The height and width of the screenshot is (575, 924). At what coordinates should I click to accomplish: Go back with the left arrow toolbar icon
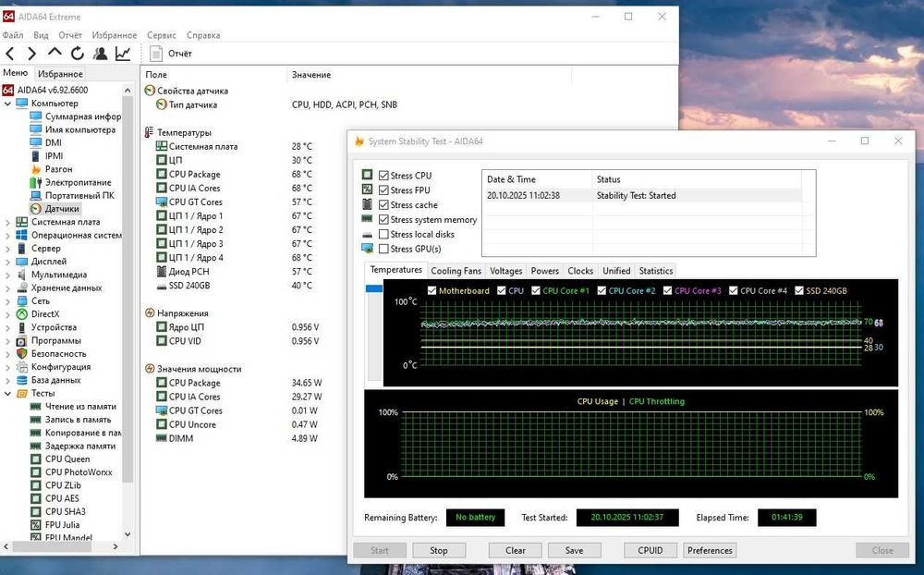click(x=10, y=54)
